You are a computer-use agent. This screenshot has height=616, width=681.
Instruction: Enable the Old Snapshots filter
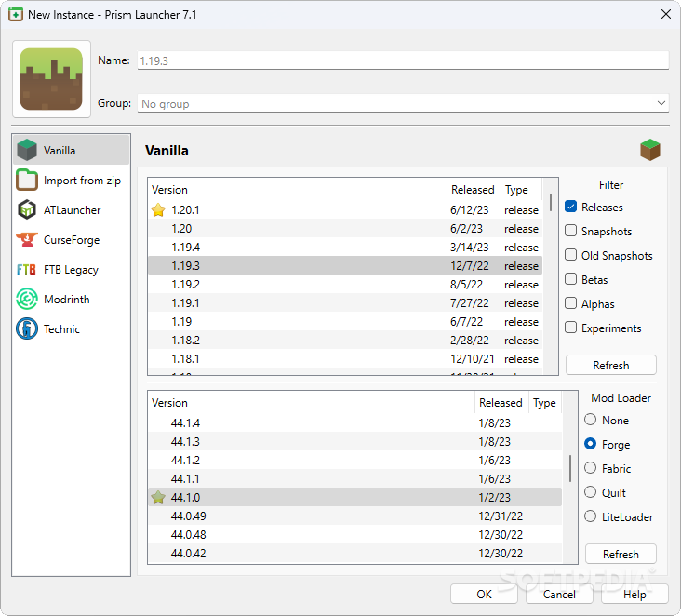[x=570, y=255]
